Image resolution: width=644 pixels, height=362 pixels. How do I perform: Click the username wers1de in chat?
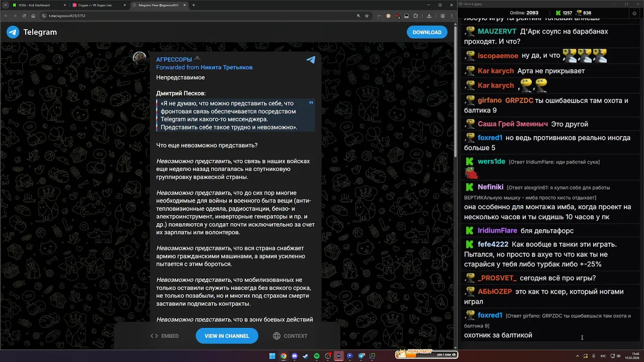[492, 161]
